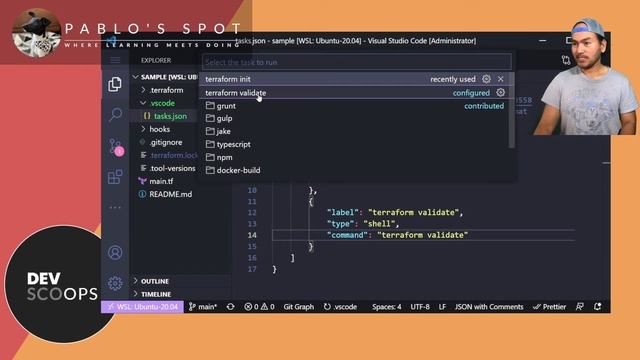Open the Search view in activity bar

pyautogui.click(x=116, y=114)
